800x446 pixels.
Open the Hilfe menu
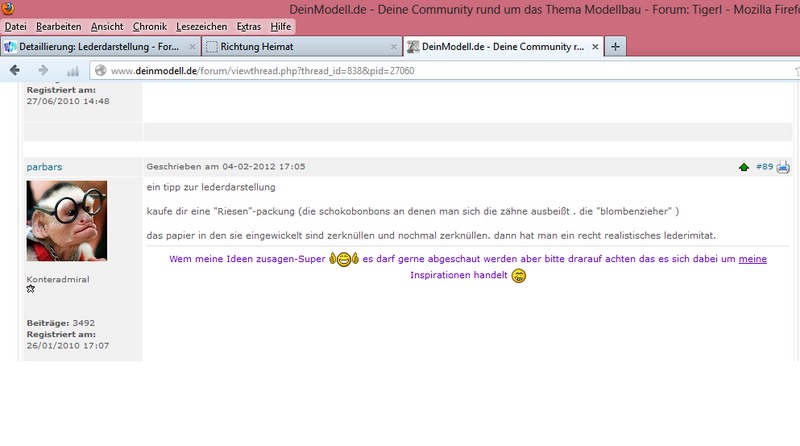click(281, 27)
